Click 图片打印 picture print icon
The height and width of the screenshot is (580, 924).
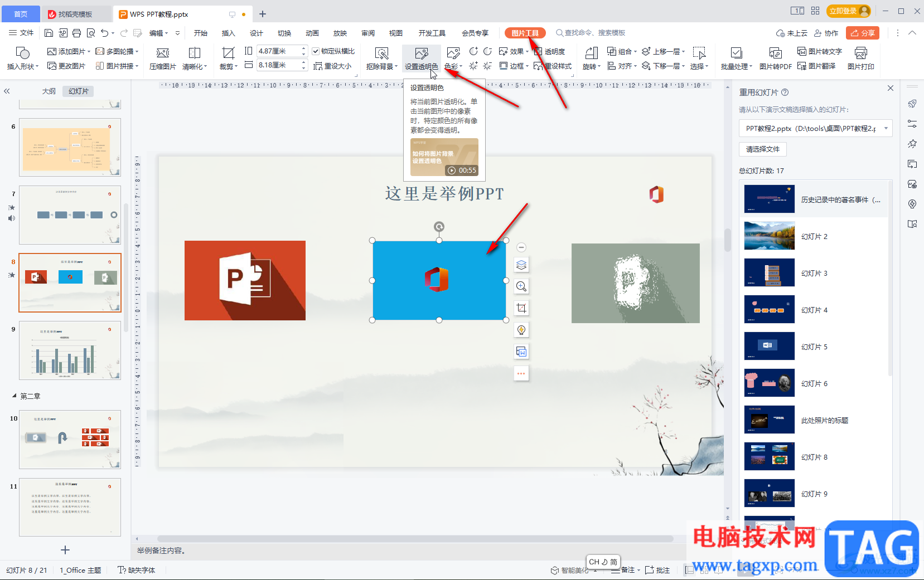(x=860, y=59)
